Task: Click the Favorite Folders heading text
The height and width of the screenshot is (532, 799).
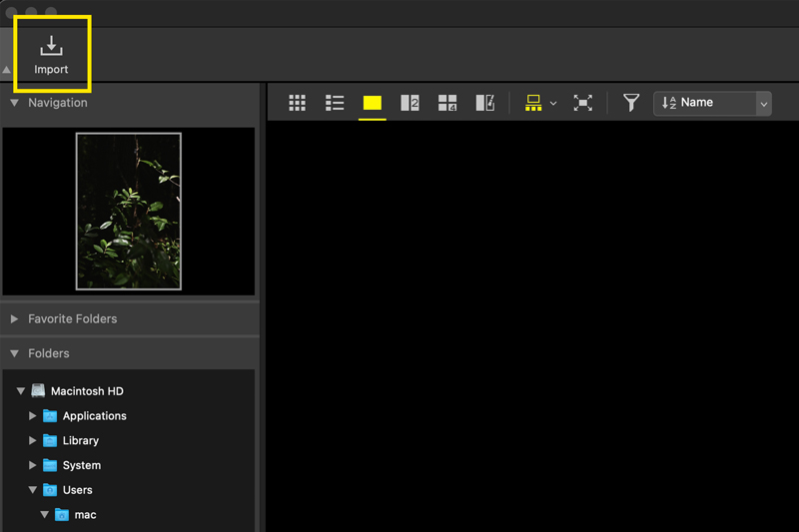Action: [x=72, y=319]
